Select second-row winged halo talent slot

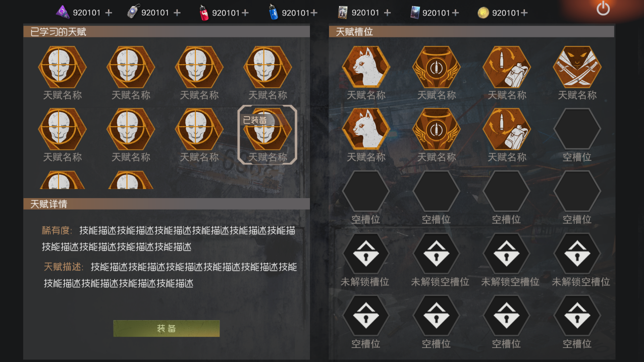pos(436,129)
